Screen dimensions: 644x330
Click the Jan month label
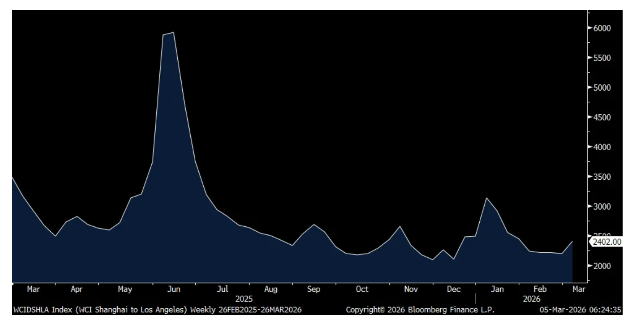(x=497, y=289)
